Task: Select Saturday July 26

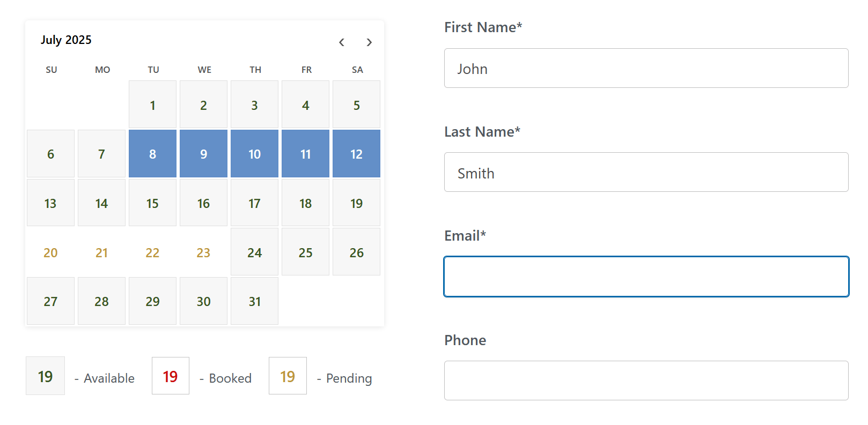Action: (x=356, y=252)
